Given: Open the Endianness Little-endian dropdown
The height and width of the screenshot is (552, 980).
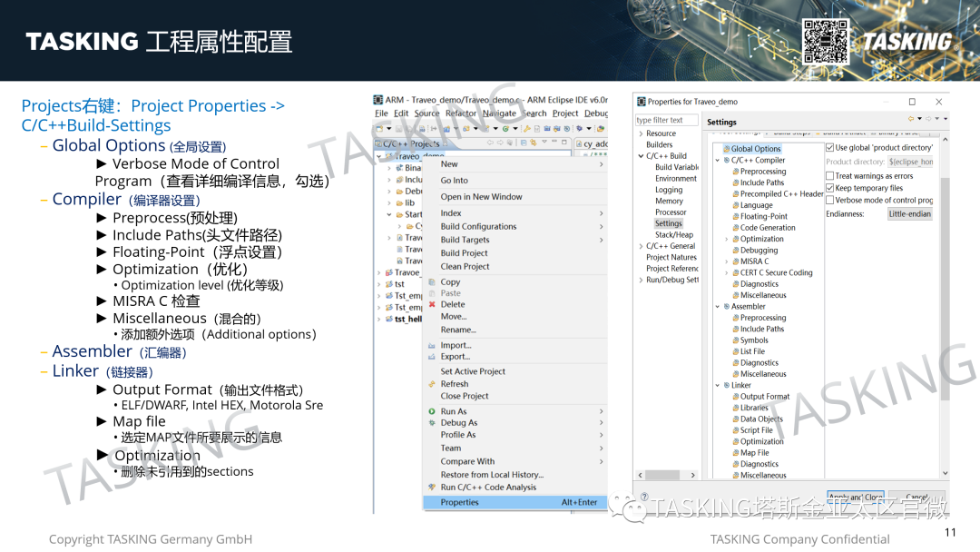Looking at the screenshot, I should click(910, 213).
